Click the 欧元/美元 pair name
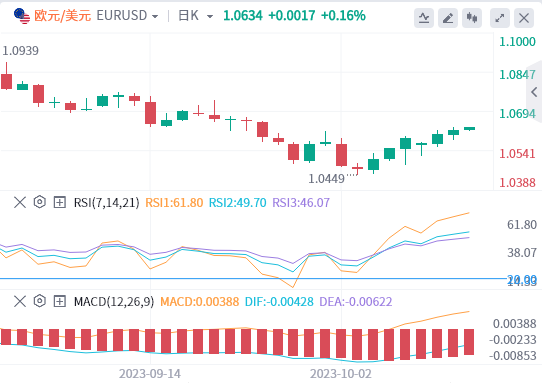This screenshot has width=542, height=383. coord(63,16)
